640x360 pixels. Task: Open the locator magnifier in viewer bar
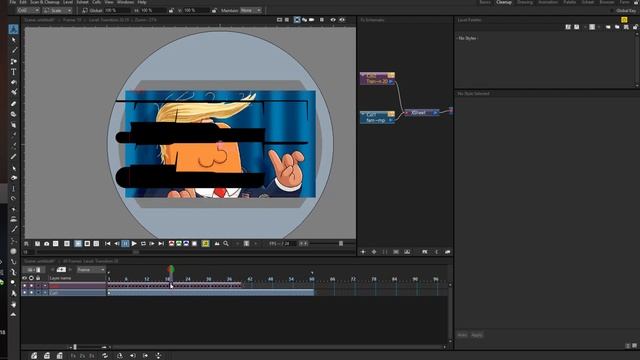(226, 244)
